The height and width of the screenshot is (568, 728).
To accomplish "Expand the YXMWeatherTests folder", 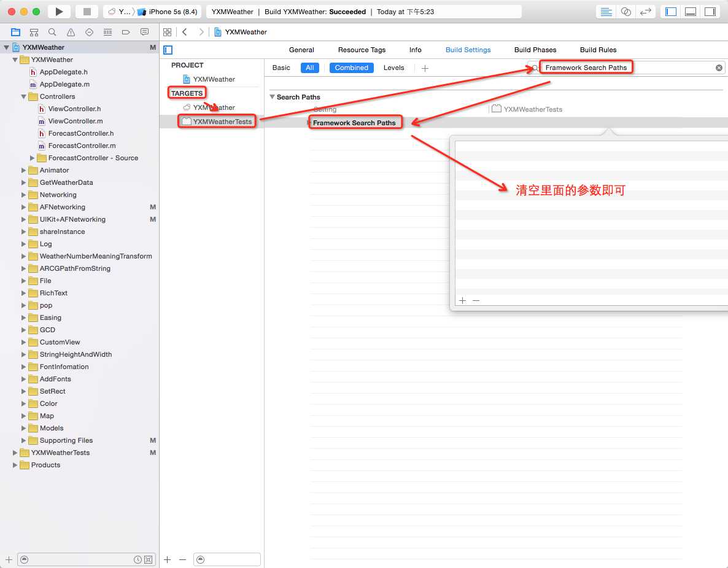I will (15, 453).
